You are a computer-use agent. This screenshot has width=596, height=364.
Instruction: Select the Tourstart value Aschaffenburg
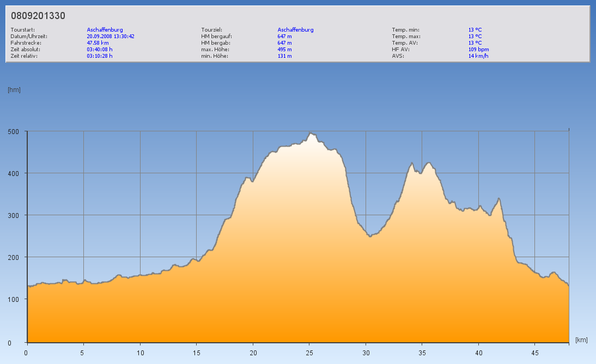tap(105, 30)
